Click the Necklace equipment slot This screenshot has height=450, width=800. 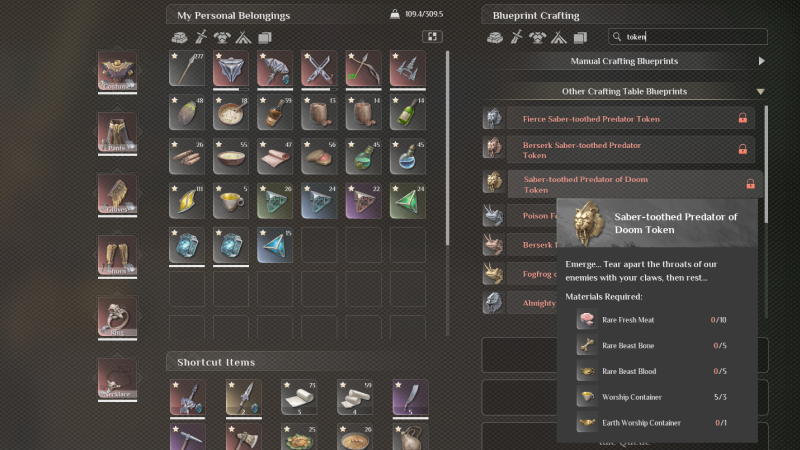(117, 379)
